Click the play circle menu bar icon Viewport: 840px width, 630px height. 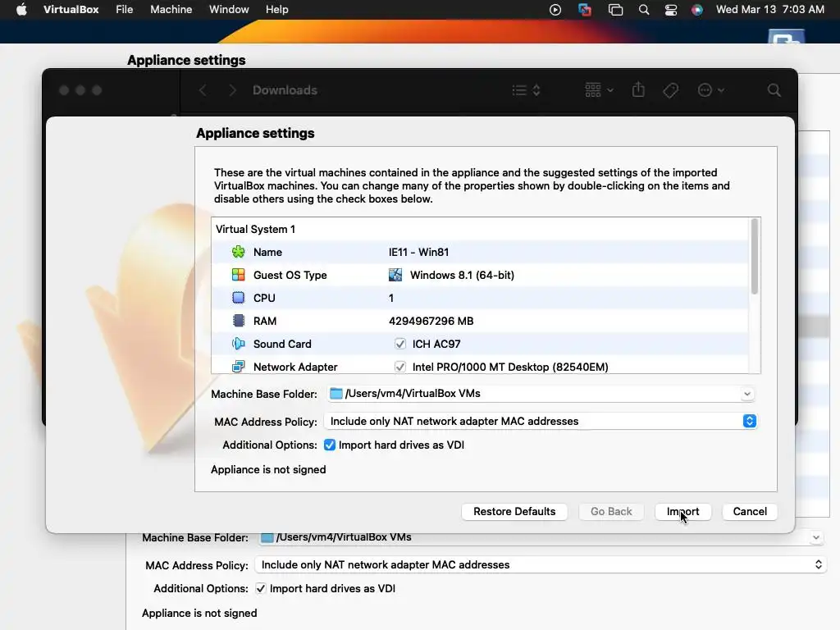coord(555,10)
